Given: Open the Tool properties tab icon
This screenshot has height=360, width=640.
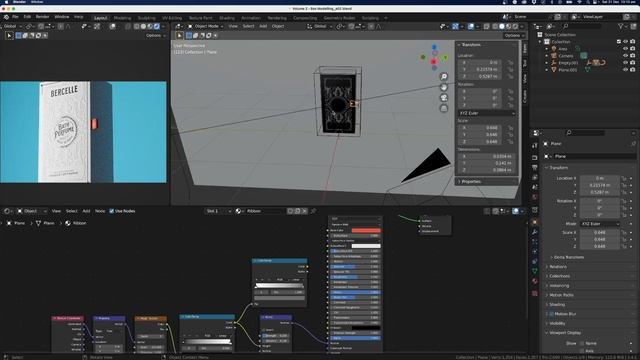Looking at the screenshot, I should click(535, 146).
